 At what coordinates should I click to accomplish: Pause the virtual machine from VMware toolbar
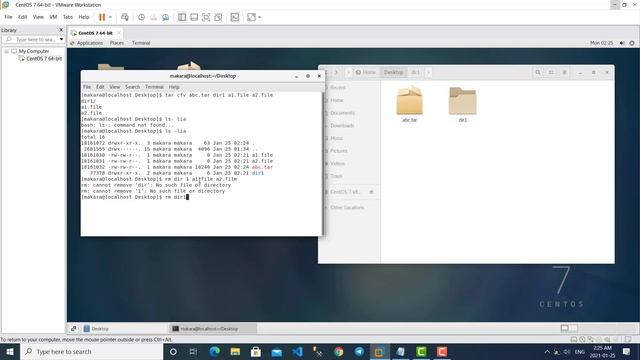point(102,17)
